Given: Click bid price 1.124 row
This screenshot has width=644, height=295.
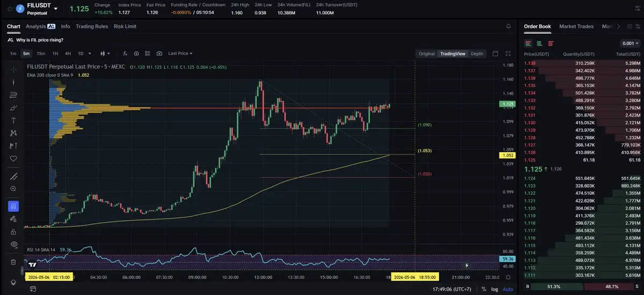Looking at the screenshot, I should (x=582, y=178).
